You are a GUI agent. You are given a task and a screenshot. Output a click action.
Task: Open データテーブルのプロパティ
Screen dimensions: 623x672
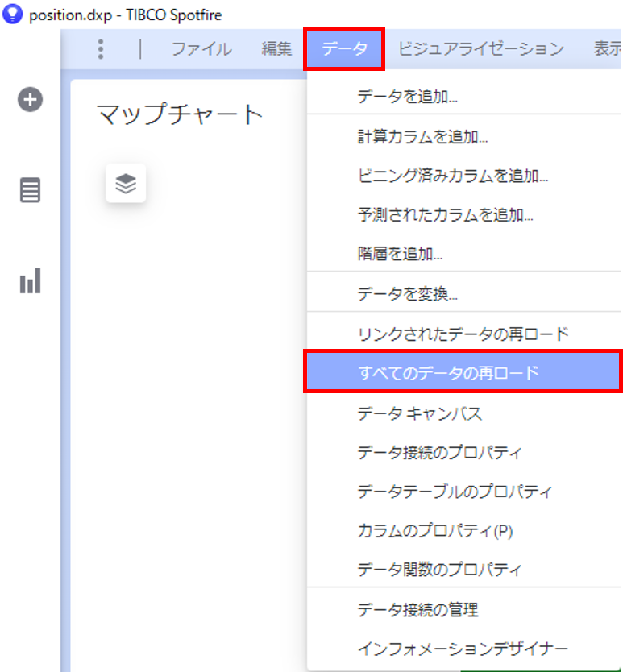pos(464,492)
